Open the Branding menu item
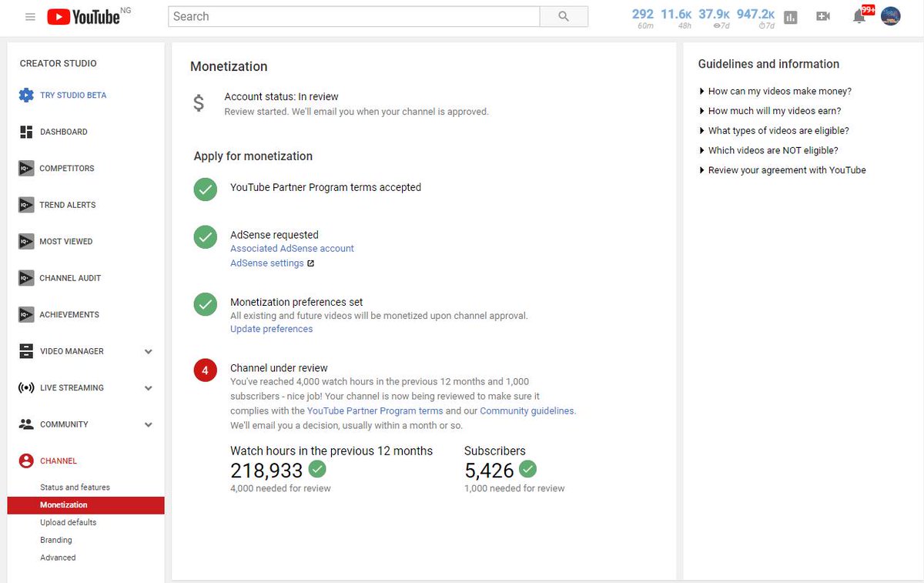This screenshot has width=924, height=583. click(56, 540)
